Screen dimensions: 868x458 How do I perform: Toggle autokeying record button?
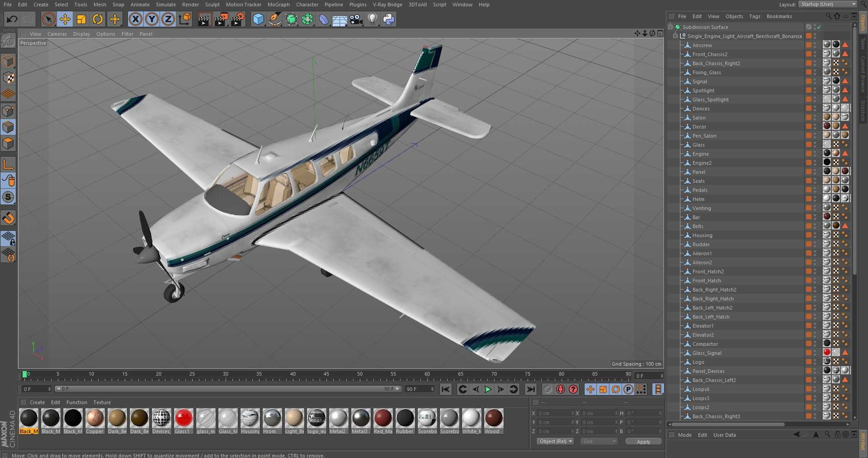click(x=561, y=389)
